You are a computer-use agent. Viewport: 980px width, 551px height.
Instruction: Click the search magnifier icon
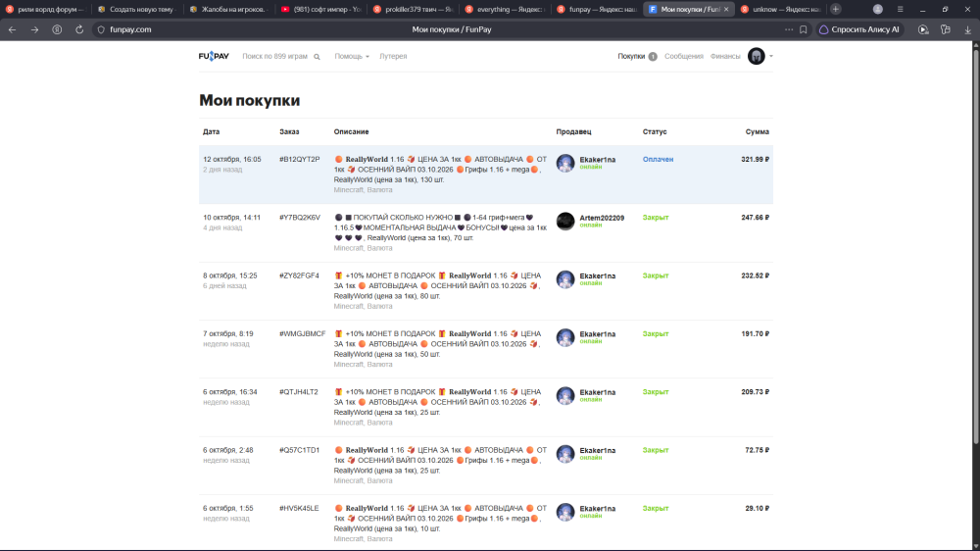[317, 57]
